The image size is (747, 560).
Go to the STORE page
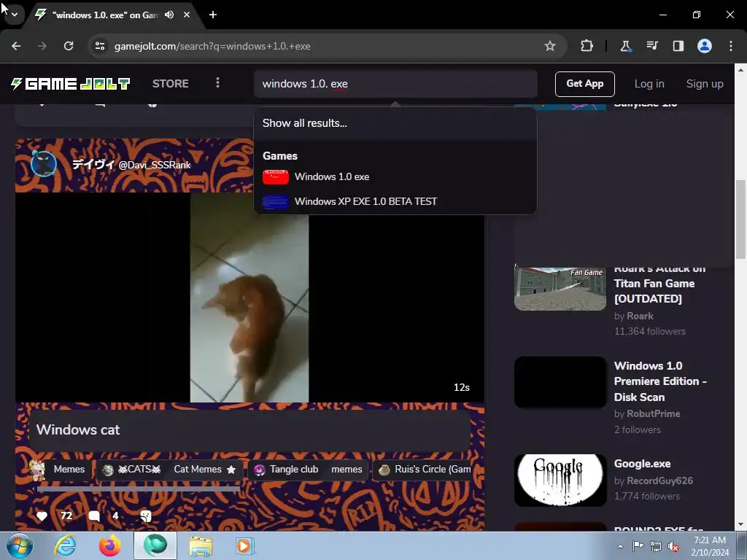tap(171, 84)
